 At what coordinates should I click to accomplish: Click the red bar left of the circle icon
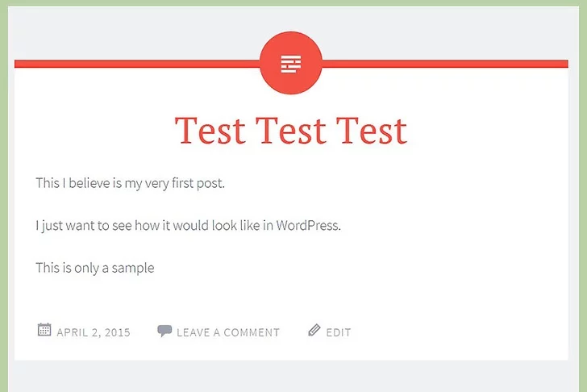pos(137,64)
